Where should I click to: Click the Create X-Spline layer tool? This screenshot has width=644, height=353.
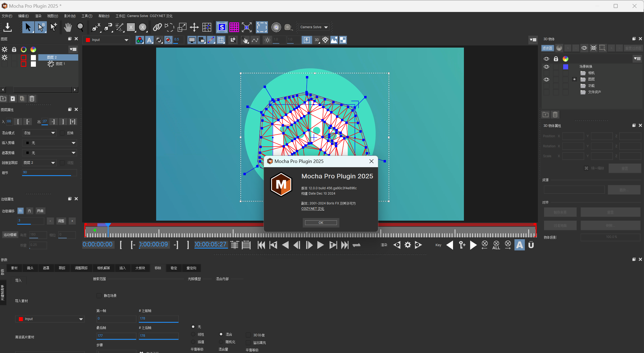(96, 27)
